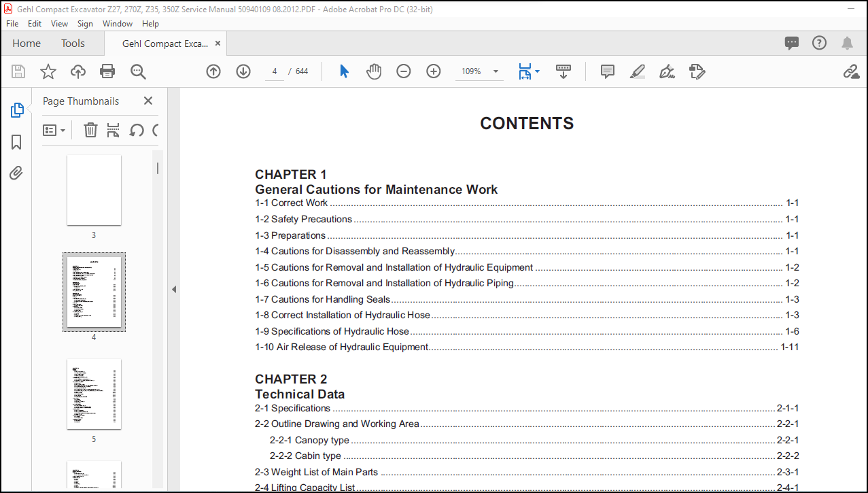Share a link to this file
This screenshot has height=493, width=868.
(x=851, y=71)
